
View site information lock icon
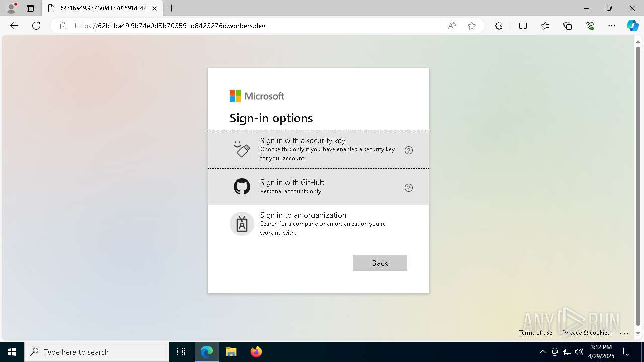(63, 26)
